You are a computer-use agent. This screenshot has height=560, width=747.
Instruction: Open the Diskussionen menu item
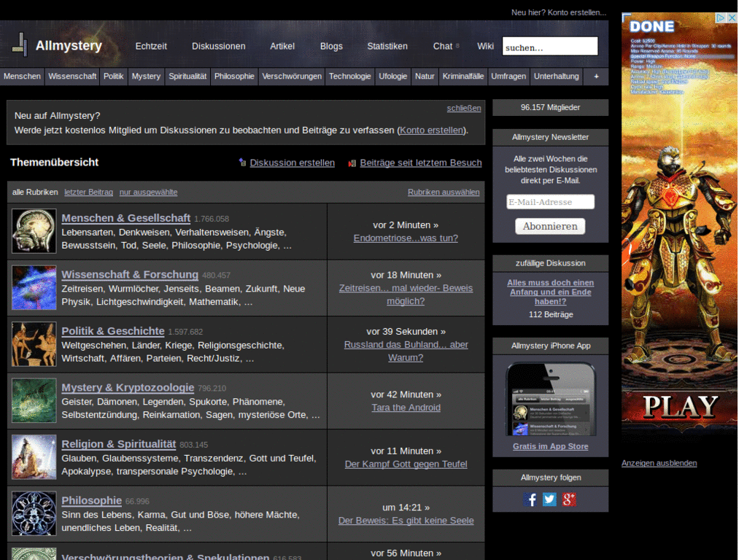pyautogui.click(x=218, y=46)
